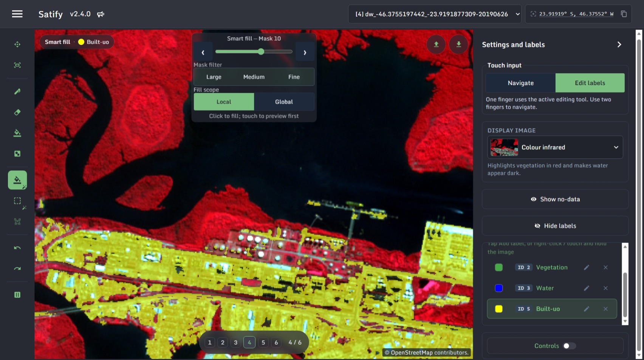Set fill scope to Global
This screenshot has width=644, height=360.
[284, 102]
